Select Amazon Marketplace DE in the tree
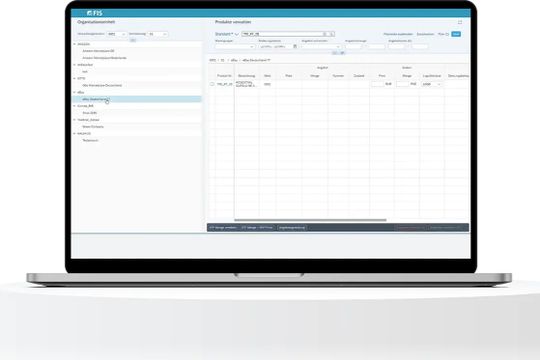The width and height of the screenshot is (540, 360). (98, 51)
